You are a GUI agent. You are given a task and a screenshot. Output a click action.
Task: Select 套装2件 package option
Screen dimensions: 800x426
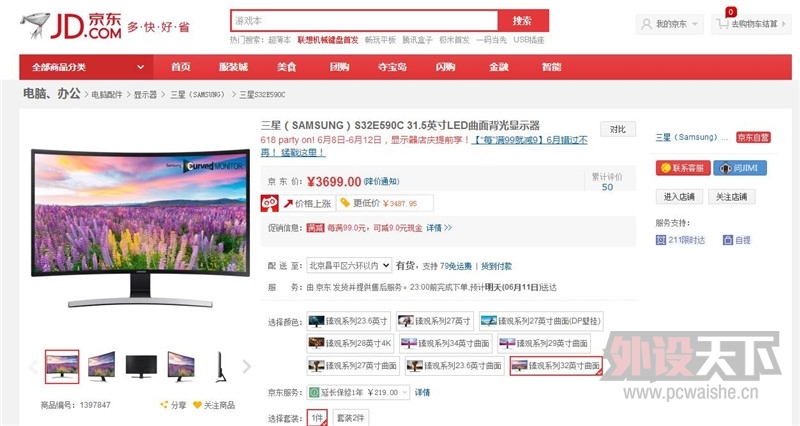coord(351,417)
